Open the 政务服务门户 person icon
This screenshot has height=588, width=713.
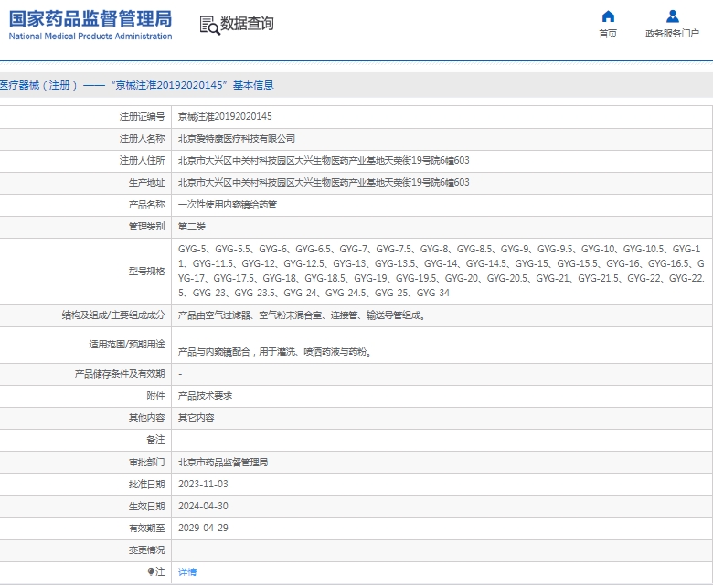[x=673, y=16]
